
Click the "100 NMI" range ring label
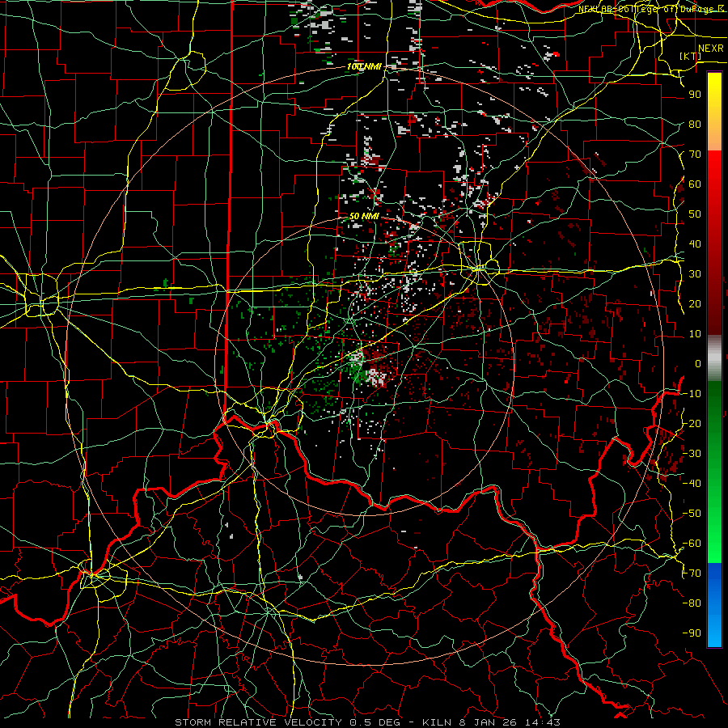point(364,66)
